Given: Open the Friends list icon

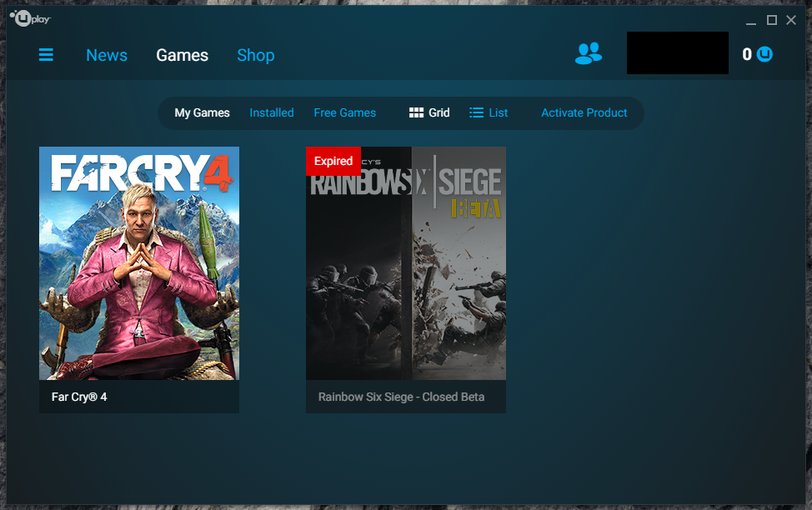Looking at the screenshot, I should 589,53.
